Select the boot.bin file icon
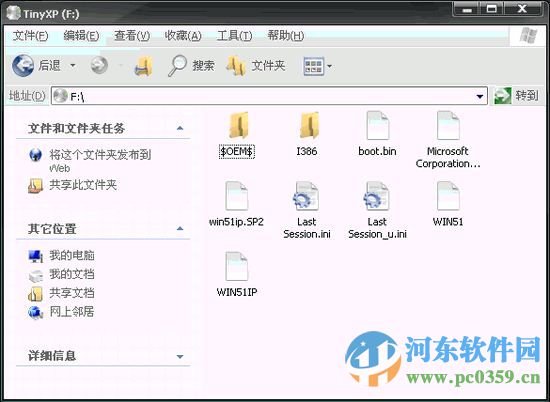This screenshot has height=402, width=550. [x=377, y=125]
